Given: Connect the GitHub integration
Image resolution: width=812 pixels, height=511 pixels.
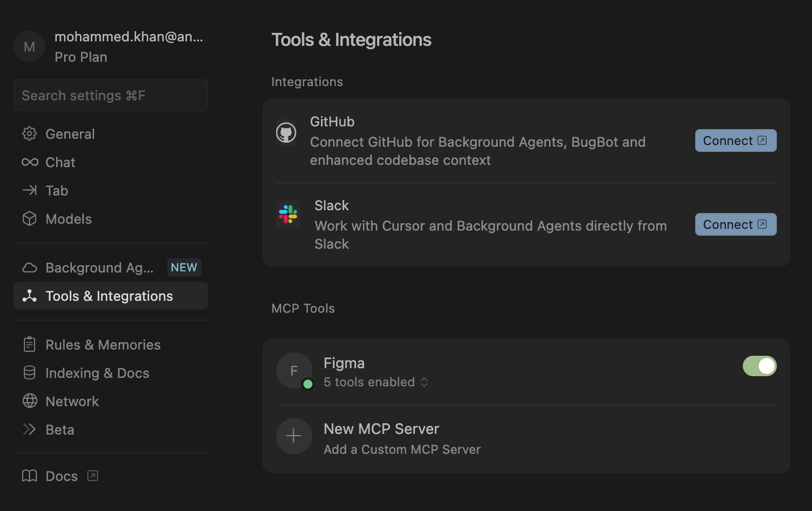Looking at the screenshot, I should (x=735, y=140).
